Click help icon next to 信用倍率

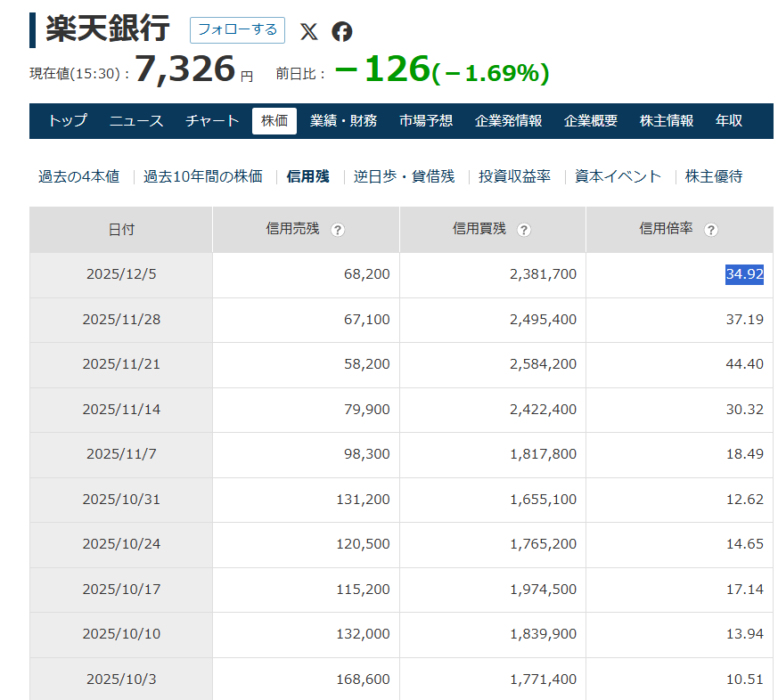710,230
